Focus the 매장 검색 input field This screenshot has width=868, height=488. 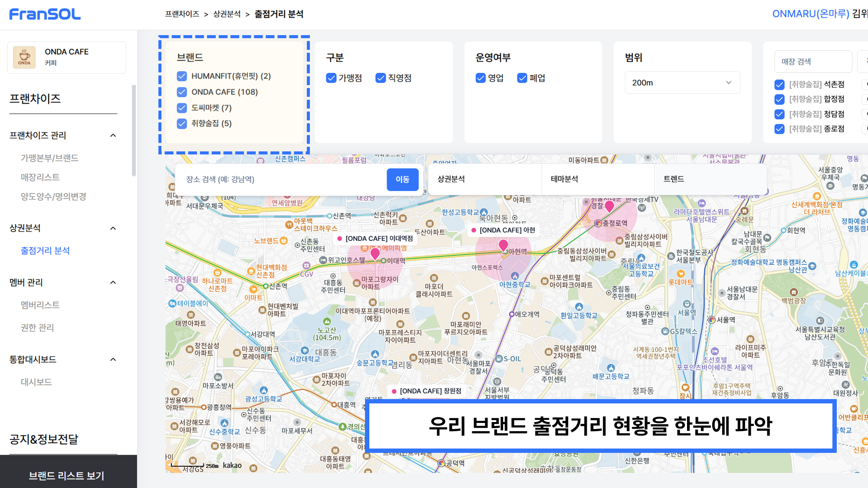(813, 62)
